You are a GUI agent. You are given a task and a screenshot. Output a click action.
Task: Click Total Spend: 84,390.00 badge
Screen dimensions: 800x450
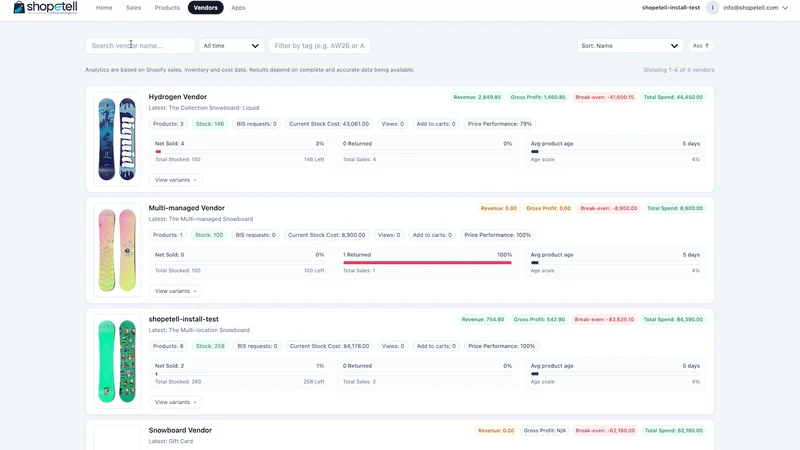click(673, 319)
